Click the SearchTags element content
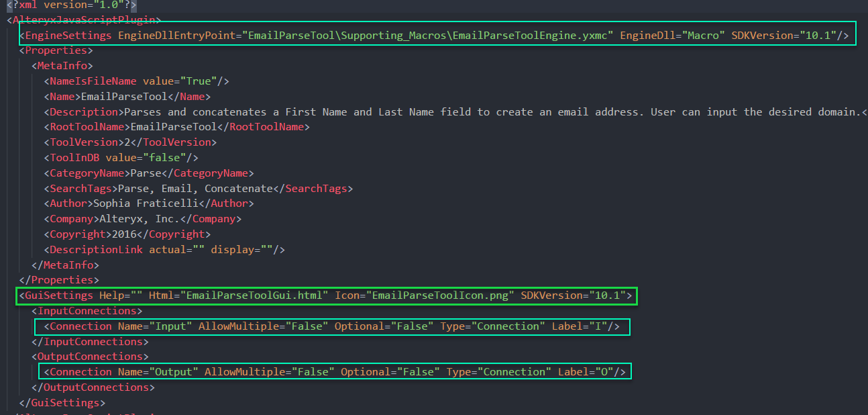 (x=188, y=188)
